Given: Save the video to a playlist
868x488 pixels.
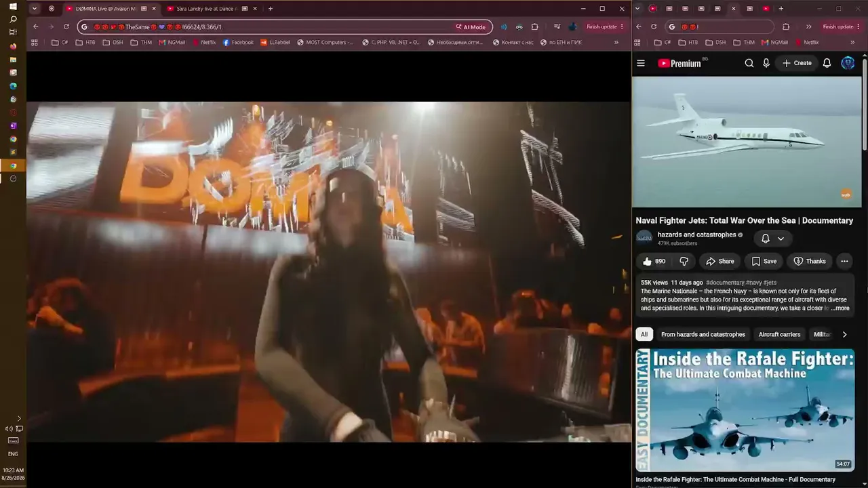Looking at the screenshot, I should 764,261.
